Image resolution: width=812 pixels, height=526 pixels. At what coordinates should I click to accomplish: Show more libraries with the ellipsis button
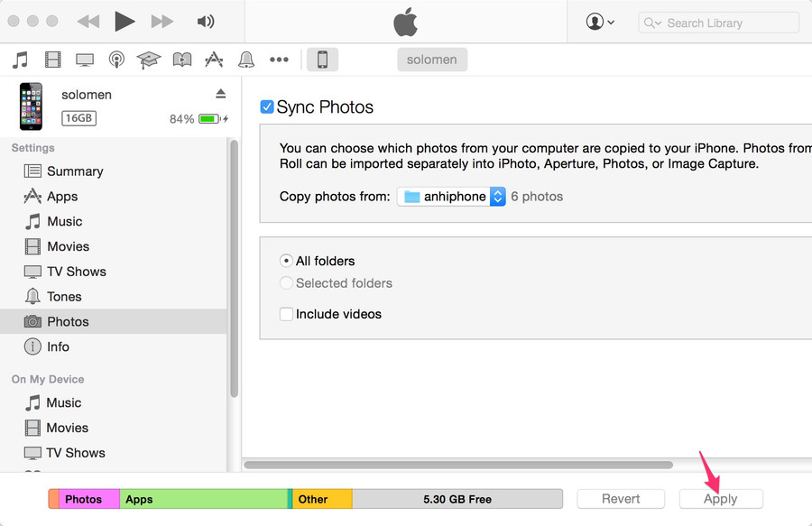[x=279, y=60]
